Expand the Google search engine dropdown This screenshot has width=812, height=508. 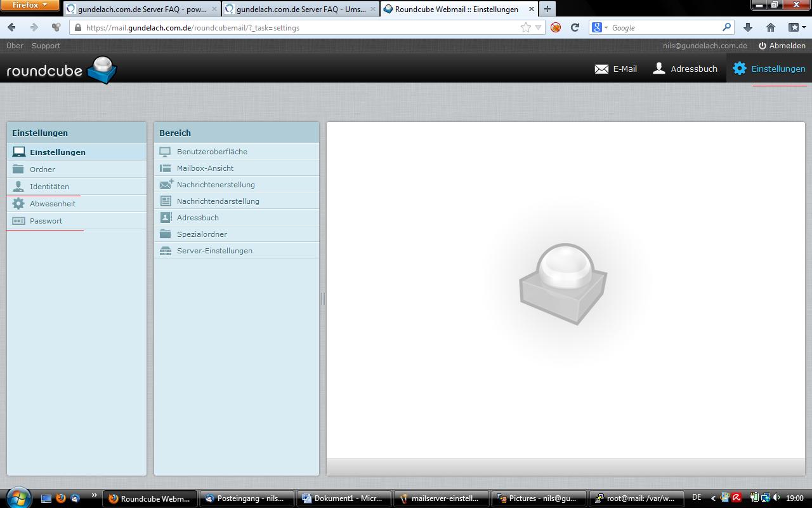(599, 28)
